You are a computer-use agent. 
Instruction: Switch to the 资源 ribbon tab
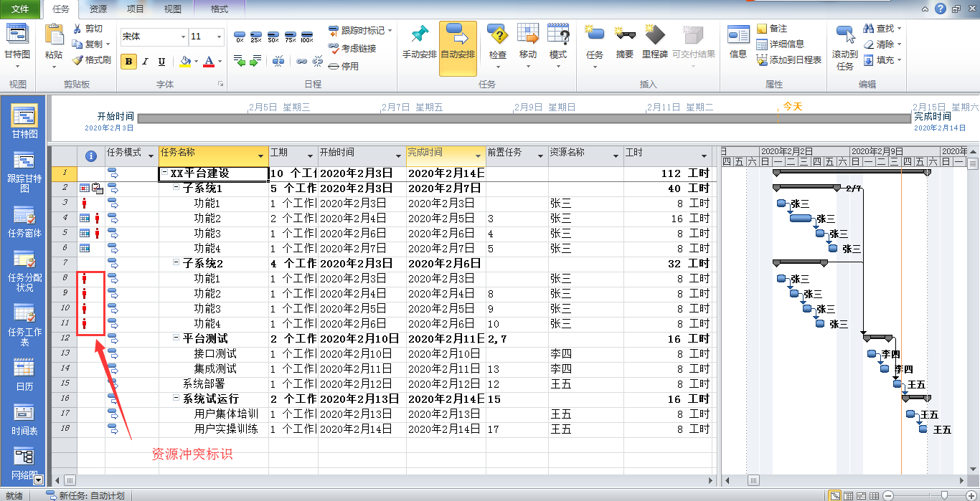coord(98,9)
